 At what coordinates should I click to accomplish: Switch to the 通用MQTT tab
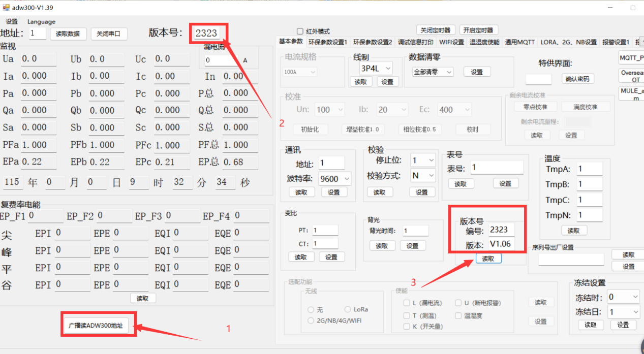[x=519, y=42]
